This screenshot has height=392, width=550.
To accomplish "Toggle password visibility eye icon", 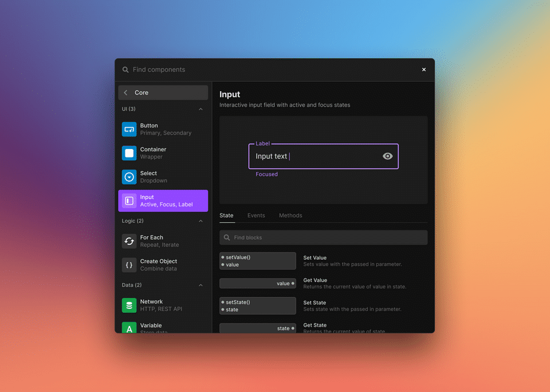I will (x=388, y=156).
